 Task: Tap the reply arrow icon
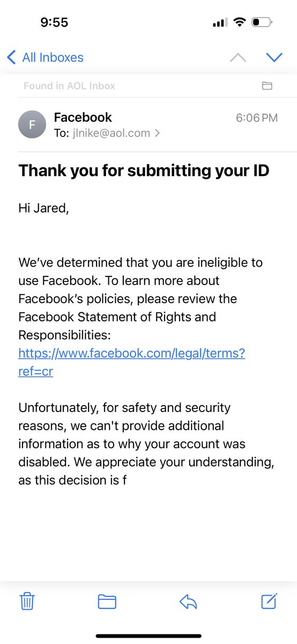click(188, 602)
